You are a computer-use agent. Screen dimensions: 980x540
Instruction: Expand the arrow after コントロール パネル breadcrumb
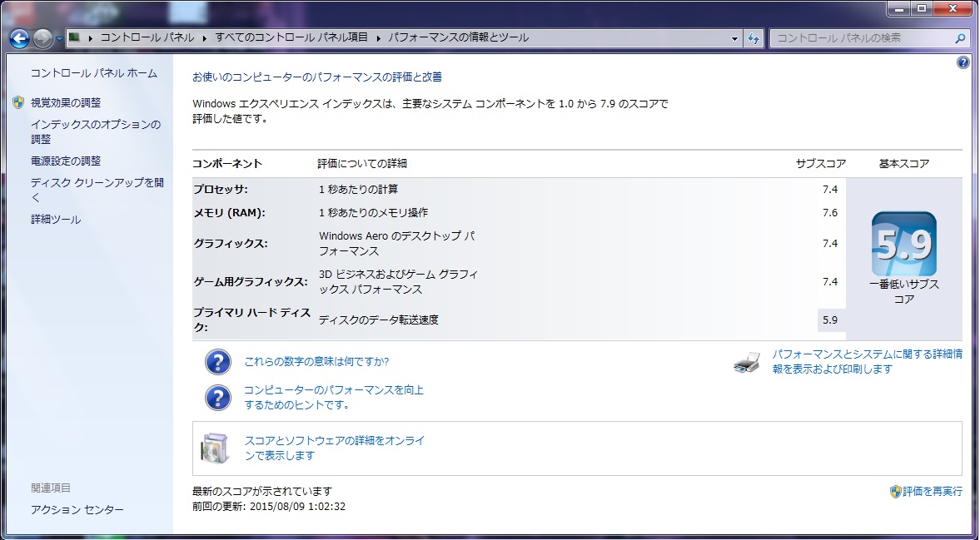pos(204,38)
